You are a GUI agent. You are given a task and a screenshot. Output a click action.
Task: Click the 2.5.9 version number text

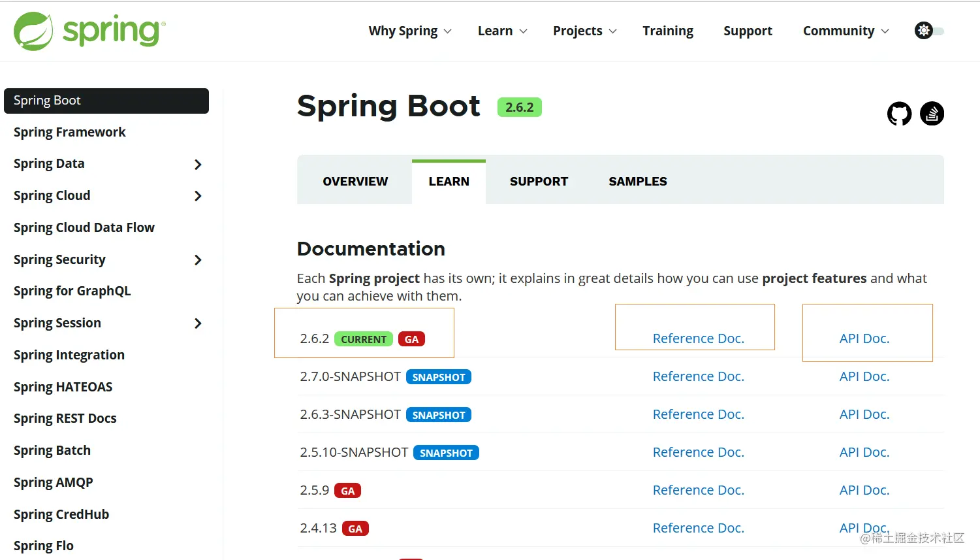[x=315, y=490]
